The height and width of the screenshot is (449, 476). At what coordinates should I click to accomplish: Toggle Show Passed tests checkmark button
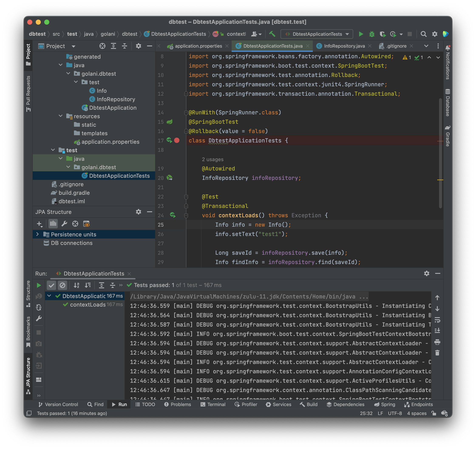(x=51, y=285)
